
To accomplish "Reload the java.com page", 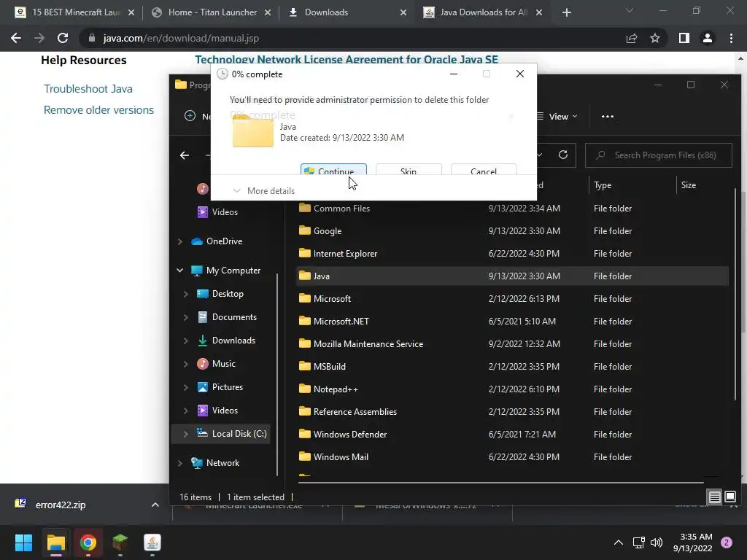I will [63, 38].
